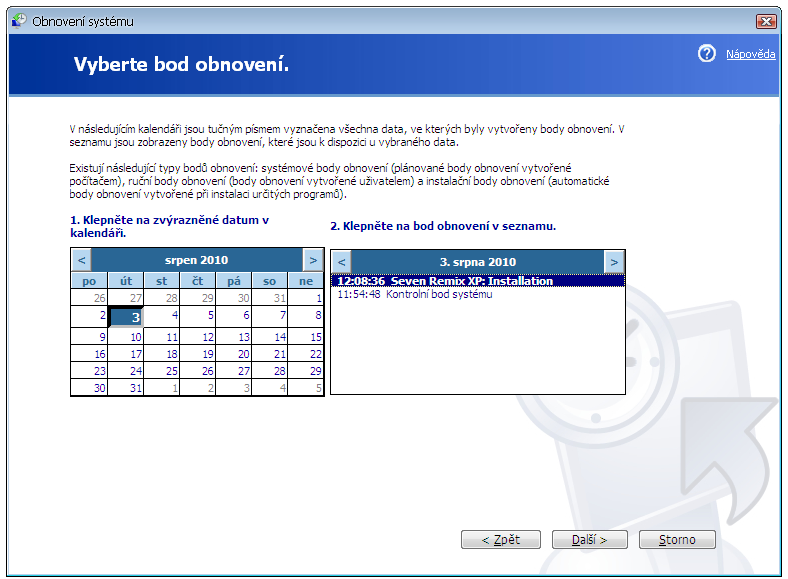Image resolution: width=788 pixels, height=579 pixels.
Task: Select highlighted date 3 in calendar
Action: pyautogui.click(x=126, y=317)
